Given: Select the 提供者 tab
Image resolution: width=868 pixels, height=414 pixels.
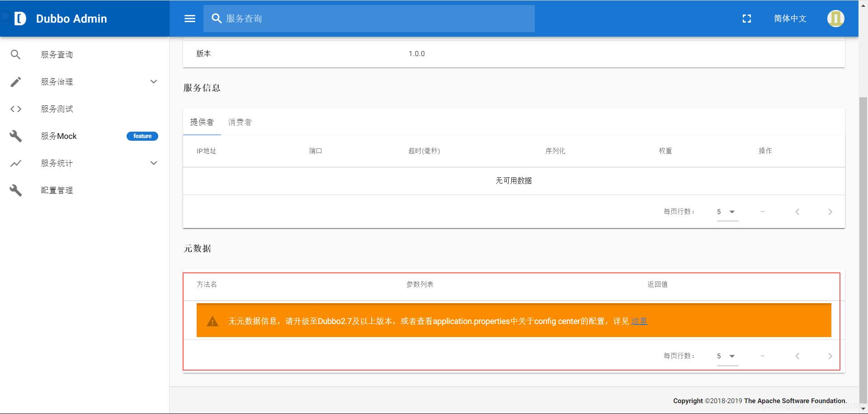Looking at the screenshot, I should point(202,122).
